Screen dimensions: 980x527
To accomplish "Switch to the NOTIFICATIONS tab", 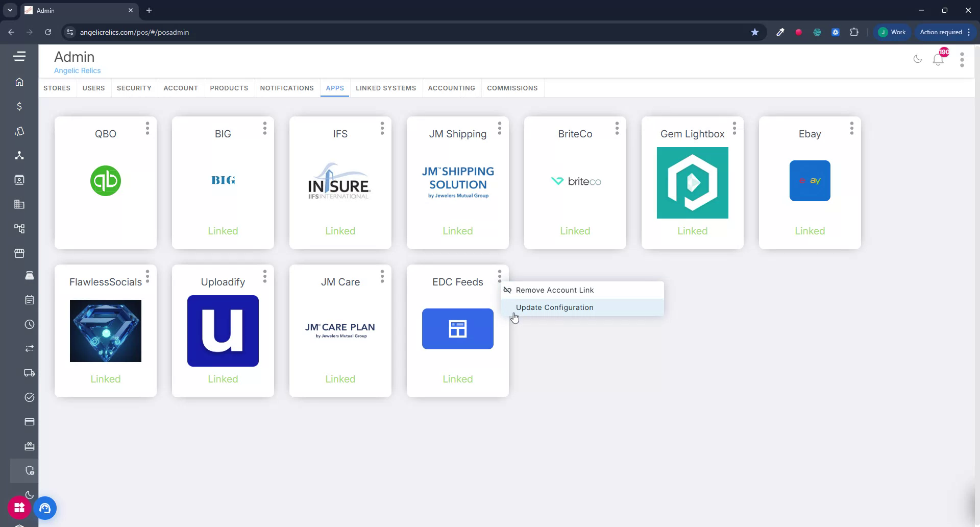I will pyautogui.click(x=287, y=88).
